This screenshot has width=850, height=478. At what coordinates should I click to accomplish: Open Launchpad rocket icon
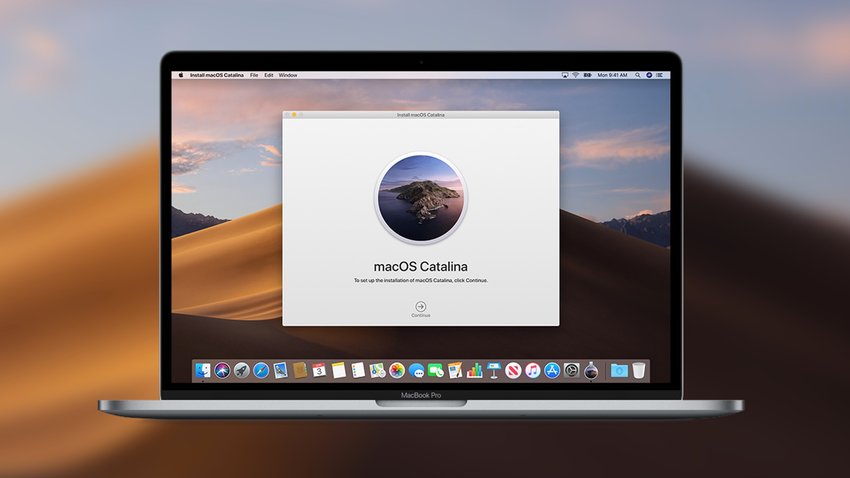click(x=241, y=370)
